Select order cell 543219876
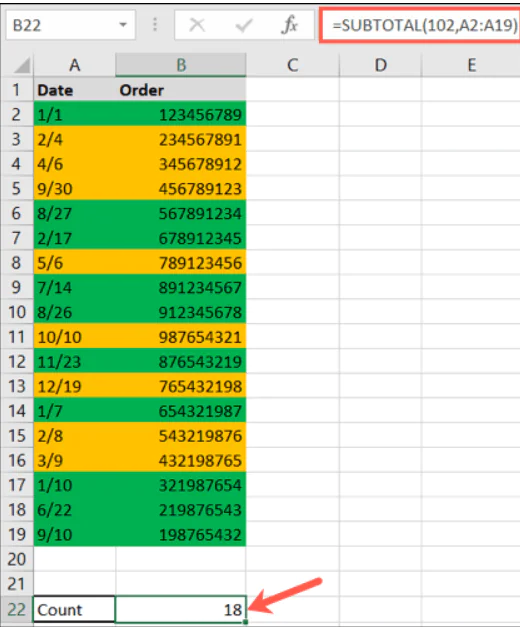Image resolution: width=520 pixels, height=627 pixels. (x=181, y=435)
